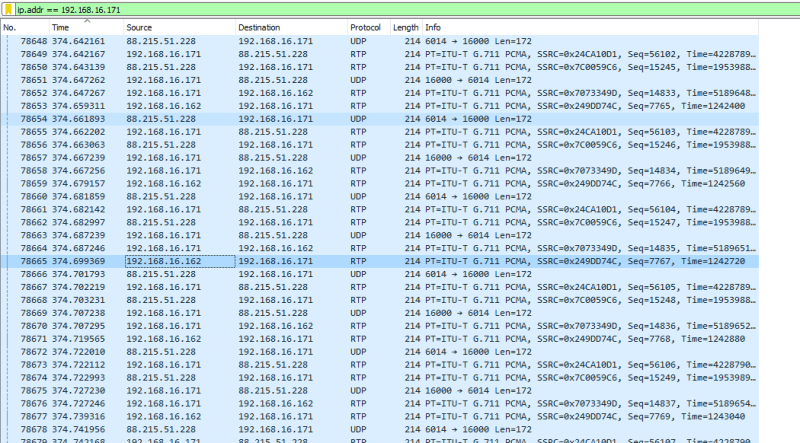Select packet 78659 with Time=1242560
800x443 pixels.
380,184
